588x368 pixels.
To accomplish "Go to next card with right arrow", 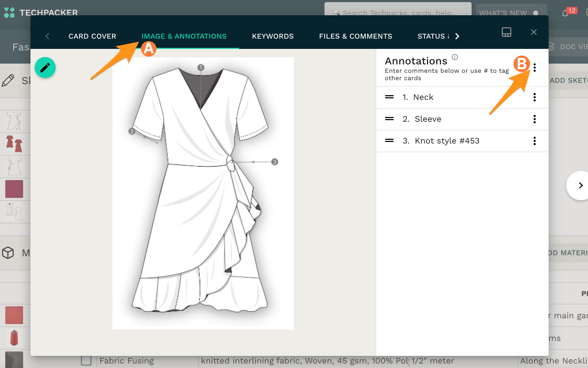I will click(581, 185).
